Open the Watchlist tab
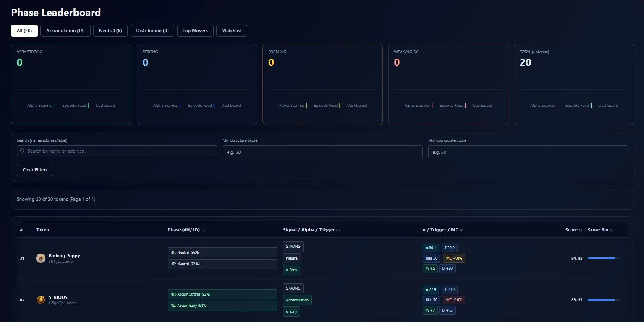644x322 pixels. click(x=231, y=31)
